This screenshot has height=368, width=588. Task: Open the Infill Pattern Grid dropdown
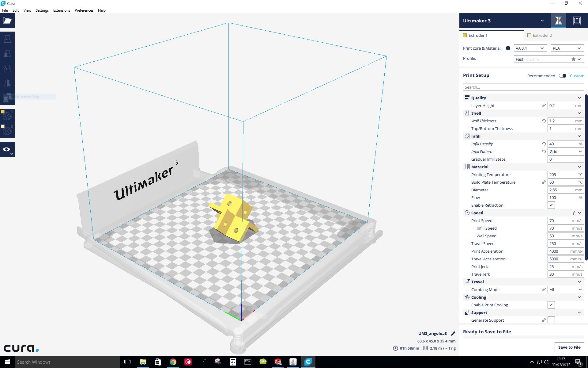566,151
